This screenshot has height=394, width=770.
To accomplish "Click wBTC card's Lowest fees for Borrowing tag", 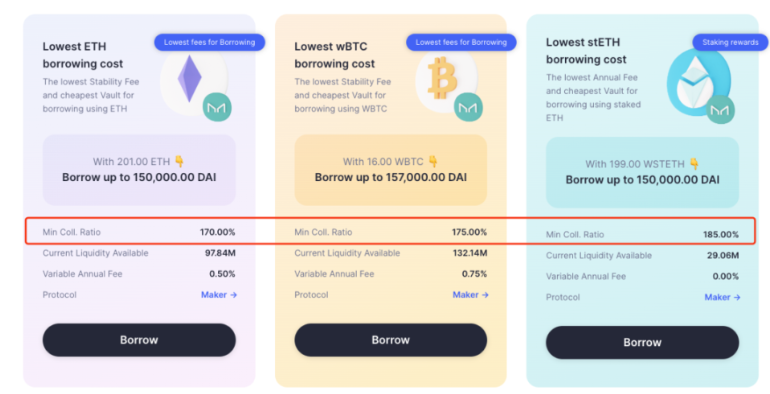I will (x=461, y=42).
